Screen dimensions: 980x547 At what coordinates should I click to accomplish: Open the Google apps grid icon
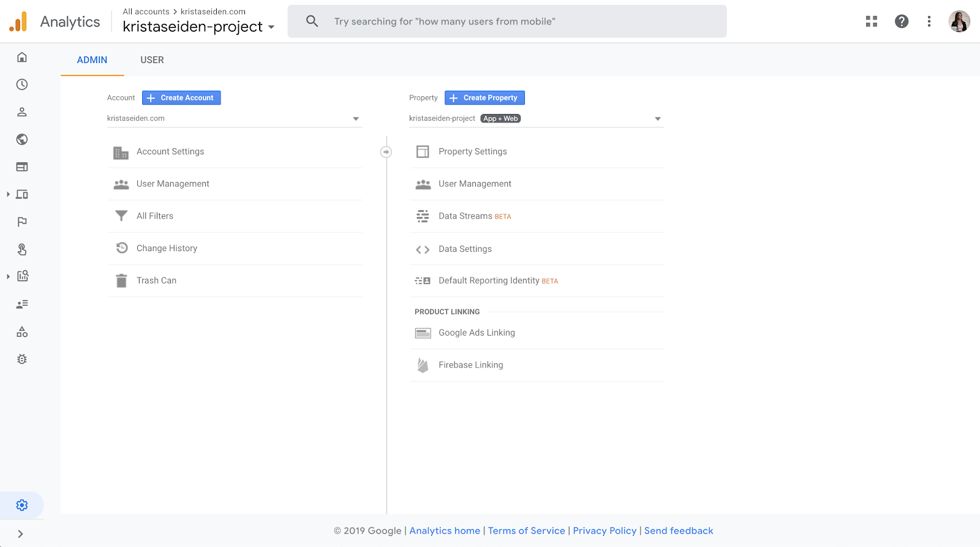(x=872, y=21)
